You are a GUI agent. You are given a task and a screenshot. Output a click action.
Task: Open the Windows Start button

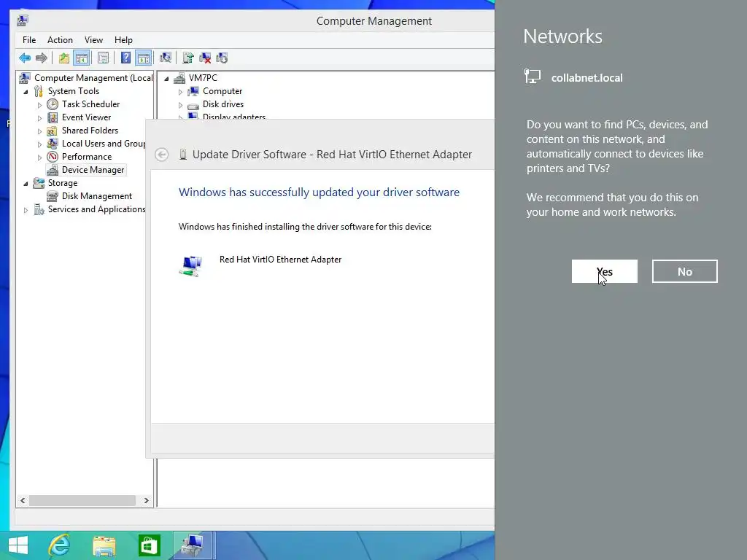click(18, 545)
